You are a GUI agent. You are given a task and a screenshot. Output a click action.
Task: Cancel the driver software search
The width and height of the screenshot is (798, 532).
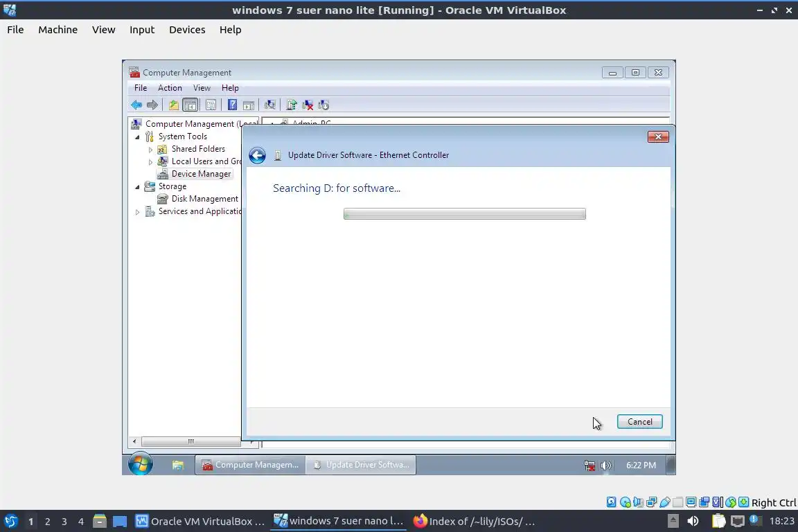(x=640, y=422)
